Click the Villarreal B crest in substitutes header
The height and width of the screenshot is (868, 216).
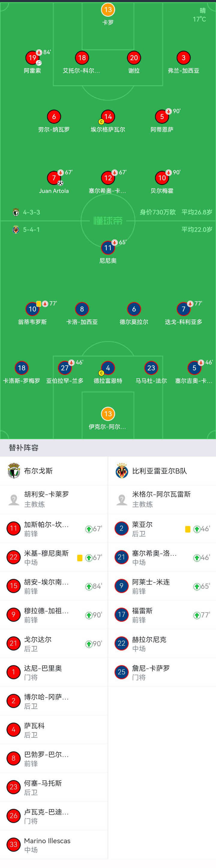click(x=122, y=470)
